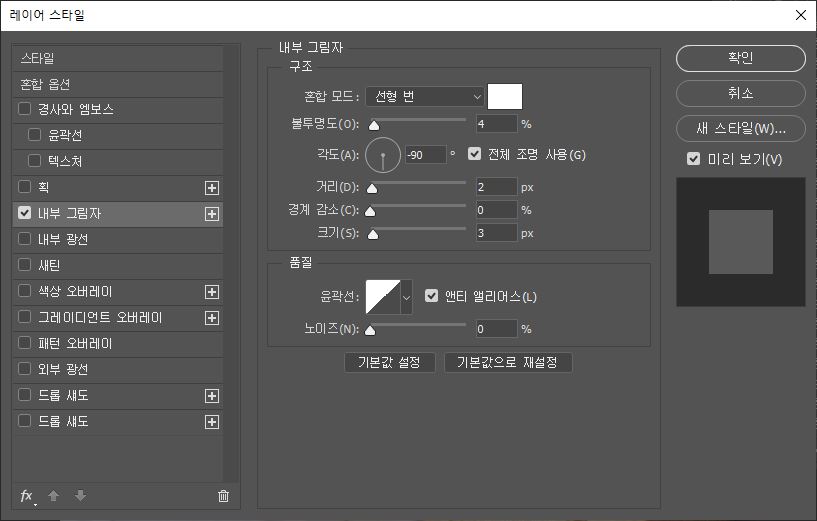
Task: Click the 새 스타일(W)... button
Action: [740, 129]
